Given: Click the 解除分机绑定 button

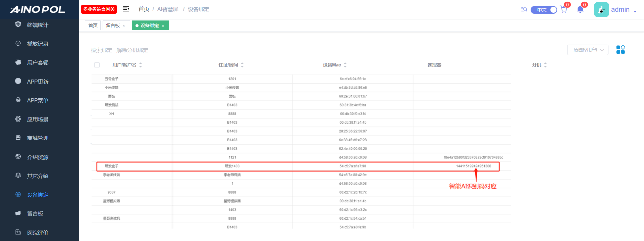Looking at the screenshot, I should 132,50.
